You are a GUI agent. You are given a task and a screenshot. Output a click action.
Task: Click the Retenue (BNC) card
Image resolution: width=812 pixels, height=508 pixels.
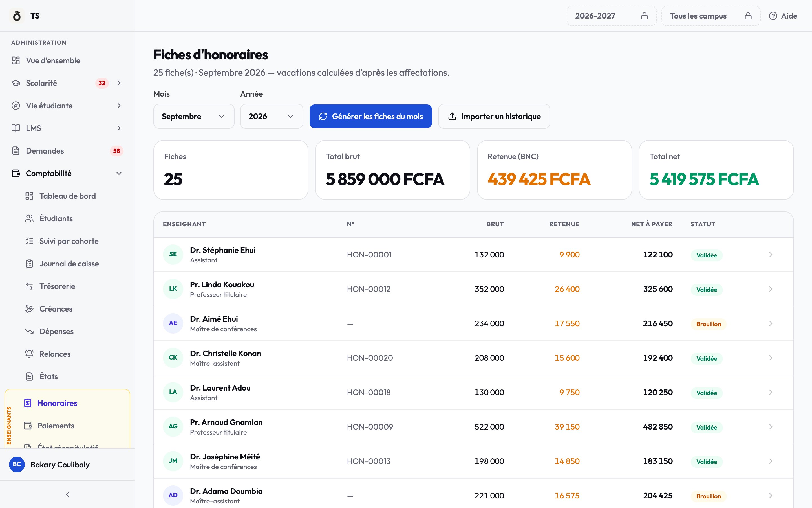[x=554, y=170]
